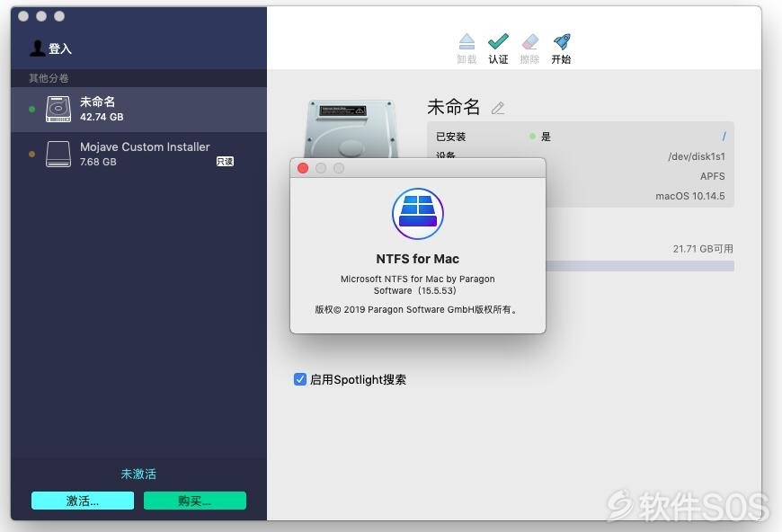Toggle the 启用Spotlight搜索 checkbox

299,379
